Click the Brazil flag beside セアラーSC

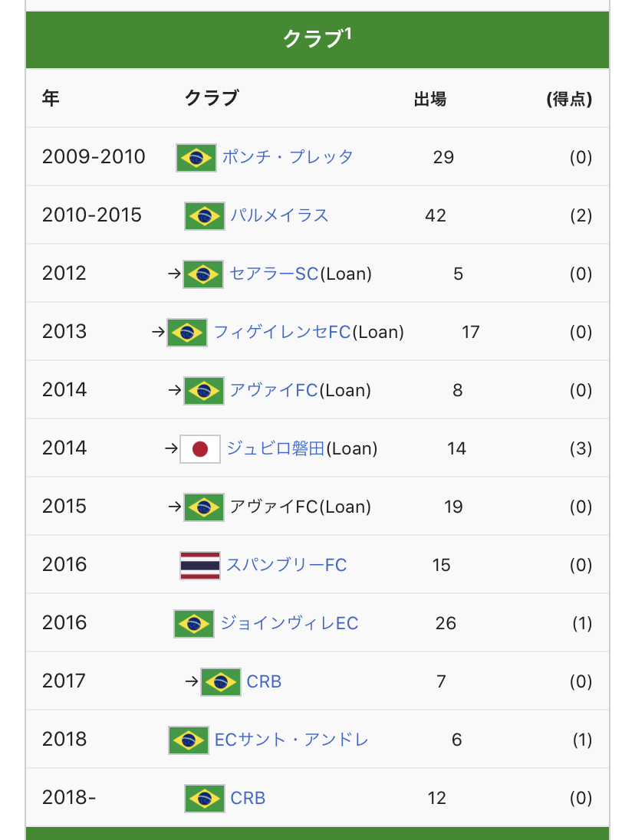click(x=203, y=275)
